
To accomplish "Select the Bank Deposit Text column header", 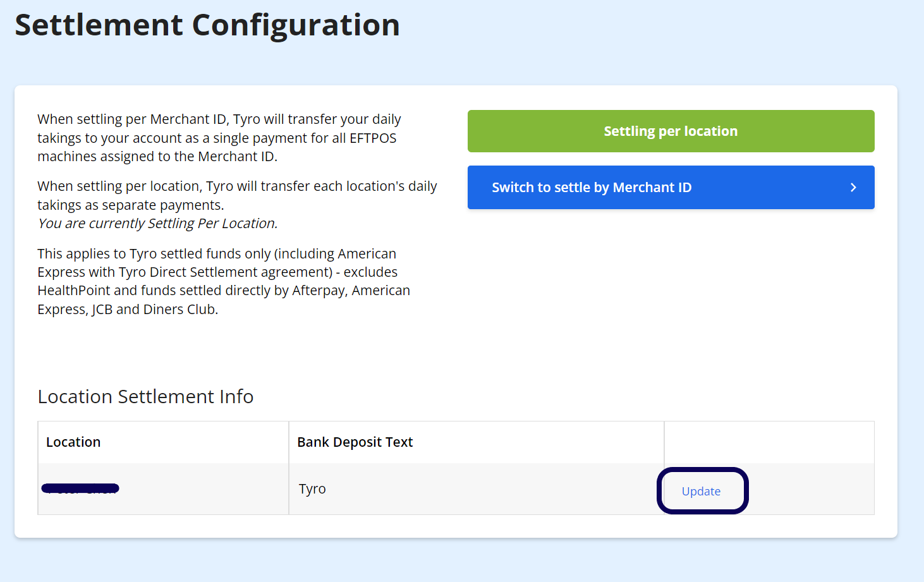I will tap(355, 442).
